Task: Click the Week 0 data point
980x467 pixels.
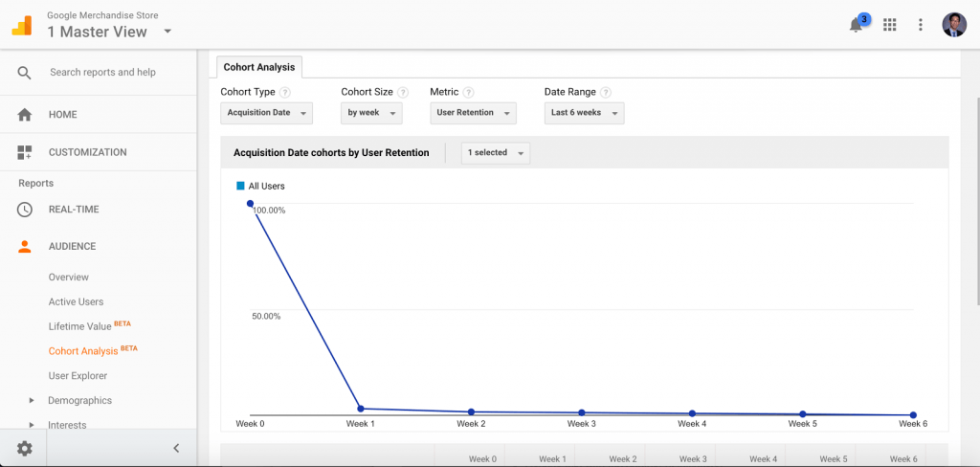Action: (250, 203)
